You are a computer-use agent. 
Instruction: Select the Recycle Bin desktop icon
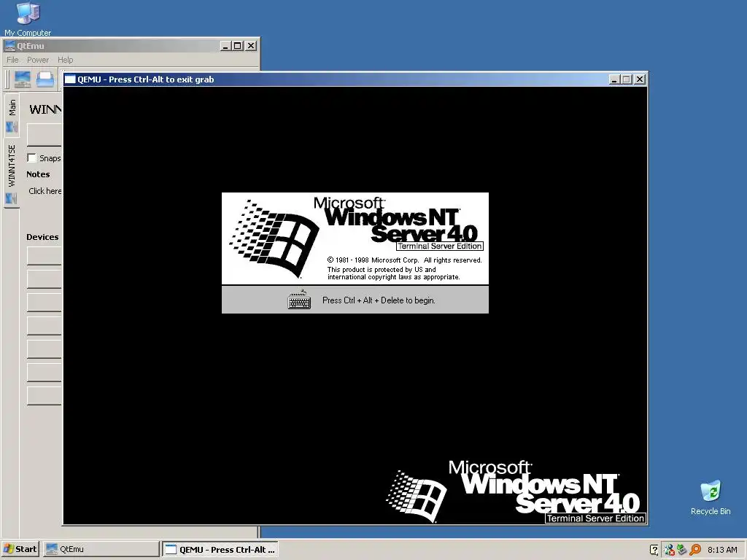click(711, 498)
